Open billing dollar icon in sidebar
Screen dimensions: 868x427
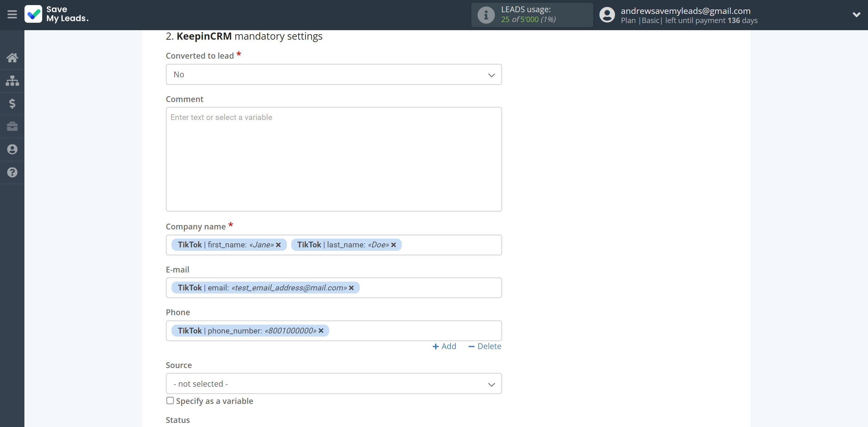click(12, 103)
